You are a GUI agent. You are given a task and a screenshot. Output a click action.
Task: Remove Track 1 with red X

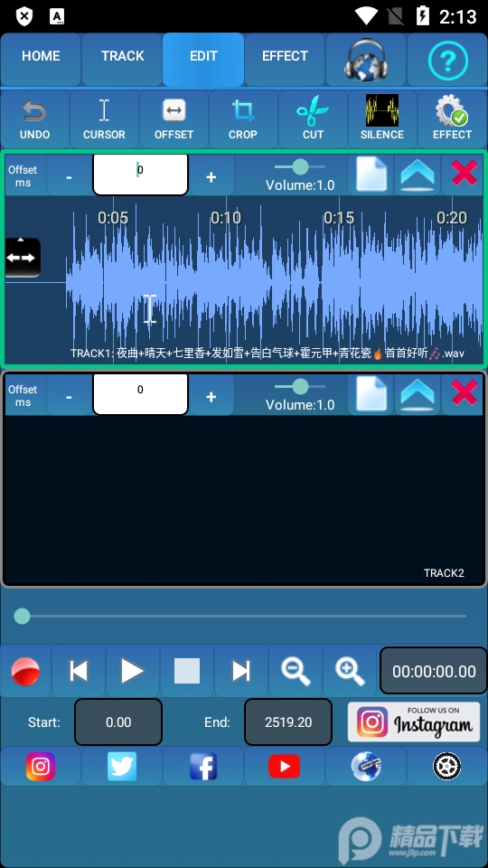(464, 175)
